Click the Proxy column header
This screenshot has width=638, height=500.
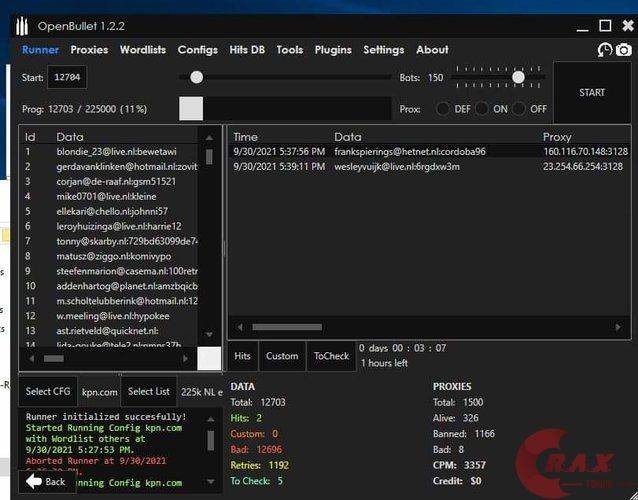(x=557, y=137)
